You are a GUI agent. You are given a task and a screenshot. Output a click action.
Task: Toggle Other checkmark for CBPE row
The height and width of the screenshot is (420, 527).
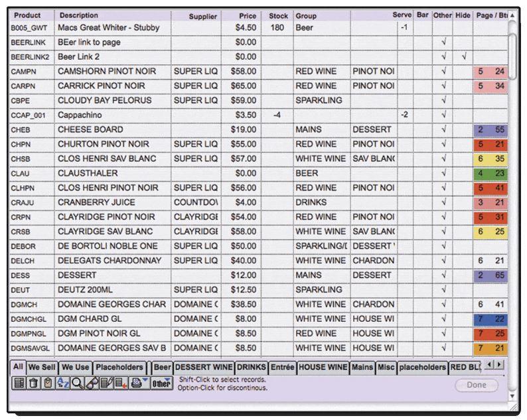(443, 100)
